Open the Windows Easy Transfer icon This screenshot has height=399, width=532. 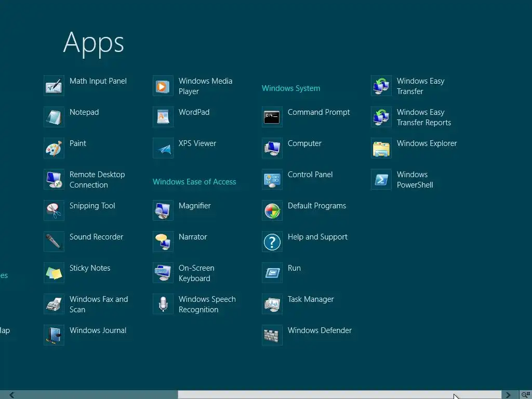381,86
